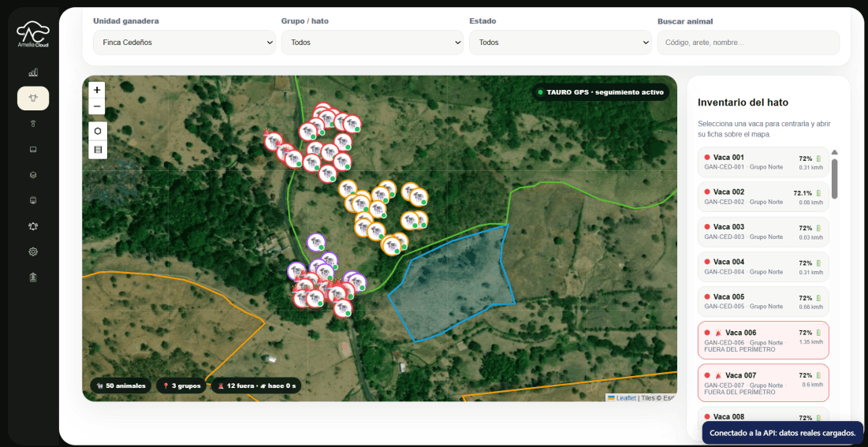Select Vaca 004 in herd inventory
Viewport: 868px width, 447px height.
763,267
